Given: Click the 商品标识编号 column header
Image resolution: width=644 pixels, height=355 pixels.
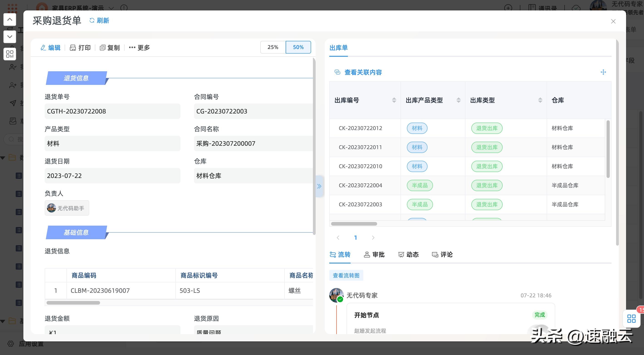Looking at the screenshot, I should point(230,275).
